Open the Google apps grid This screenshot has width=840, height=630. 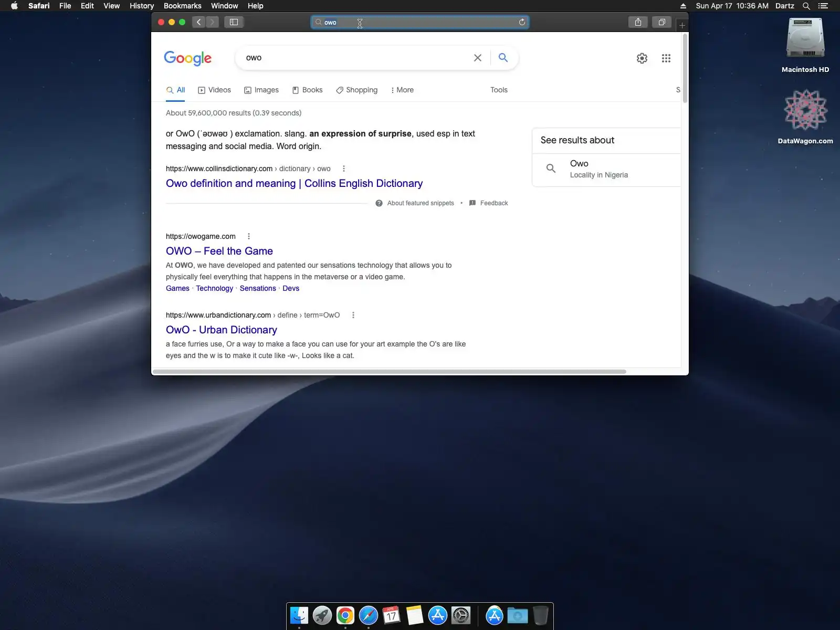pyautogui.click(x=666, y=58)
